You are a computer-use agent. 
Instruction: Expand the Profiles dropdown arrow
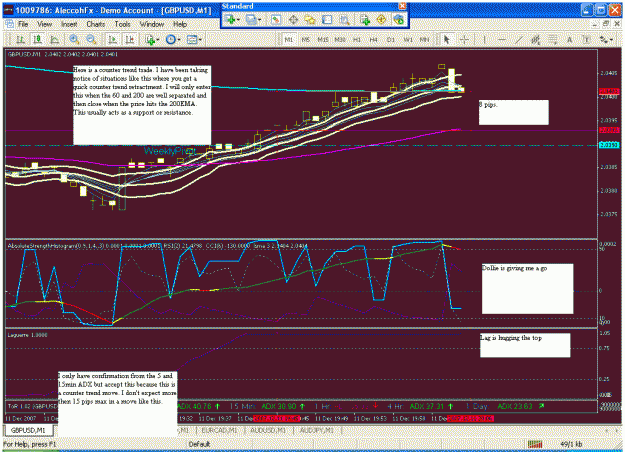click(x=259, y=20)
